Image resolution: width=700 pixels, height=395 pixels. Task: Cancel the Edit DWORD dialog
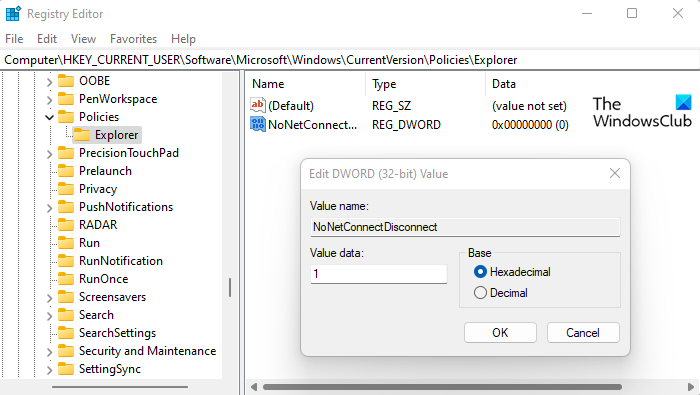point(583,333)
